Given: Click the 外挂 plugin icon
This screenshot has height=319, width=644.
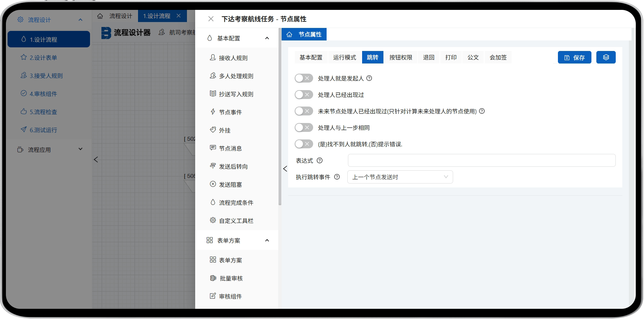Looking at the screenshot, I should click(x=213, y=130).
